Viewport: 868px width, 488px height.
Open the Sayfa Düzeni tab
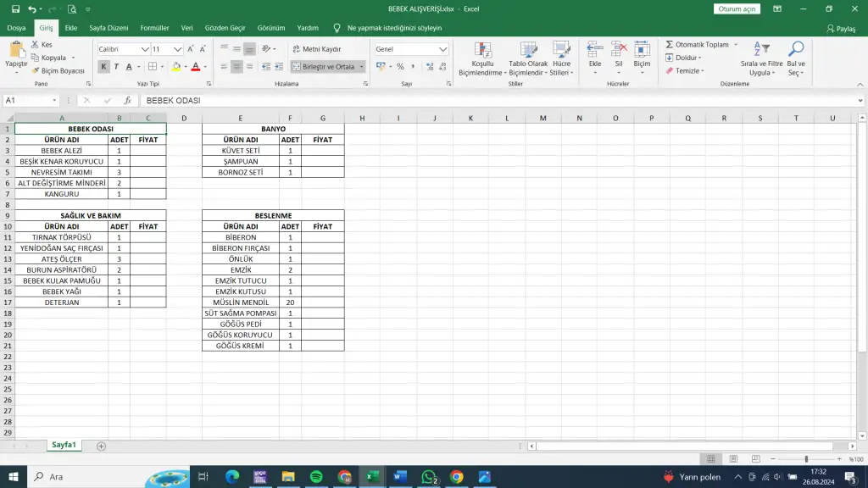[108, 28]
